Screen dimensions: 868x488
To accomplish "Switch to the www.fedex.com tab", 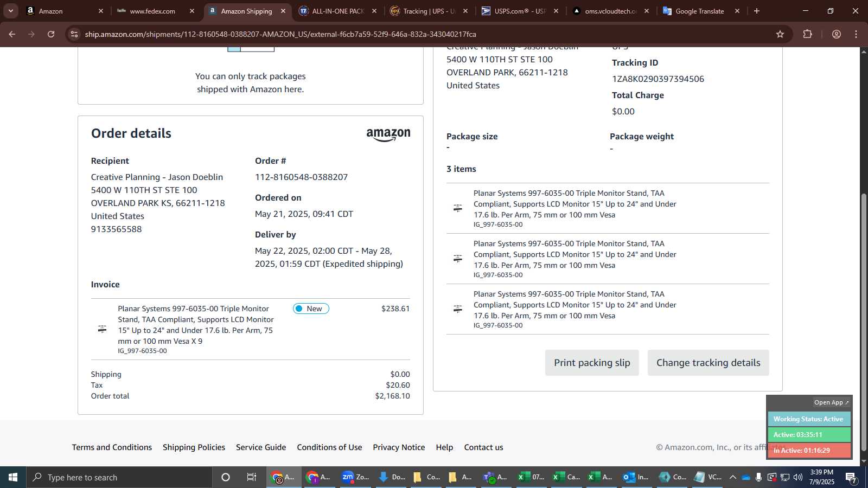I will [x=156, y=11].
